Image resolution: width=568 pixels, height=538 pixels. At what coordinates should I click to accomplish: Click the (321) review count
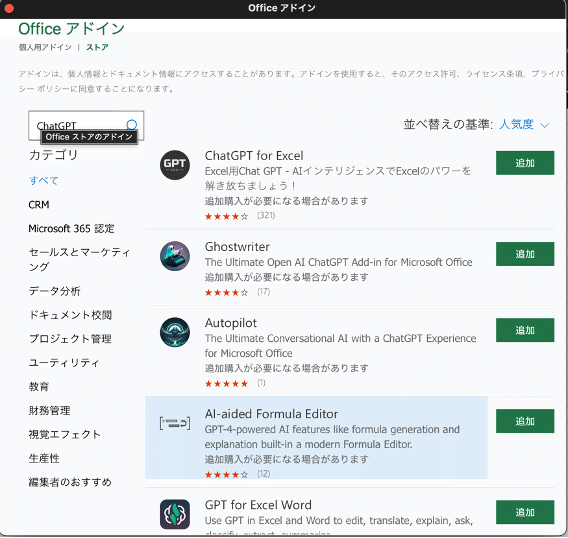click(x=266, y=216)
